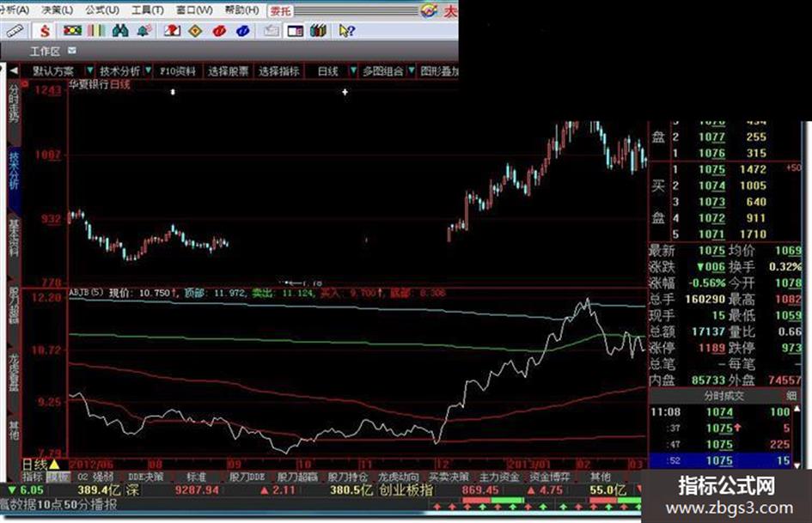This screenshot has width=812, height=523.
Task: Select highlighted trade row :52 1075
Action: point(720,460)
